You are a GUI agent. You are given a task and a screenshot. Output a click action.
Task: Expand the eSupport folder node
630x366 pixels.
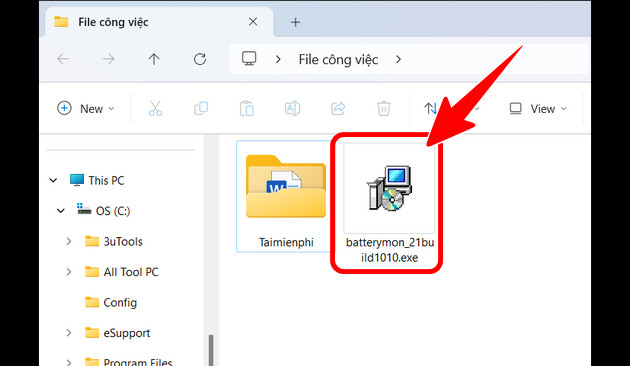click(69, 333)
